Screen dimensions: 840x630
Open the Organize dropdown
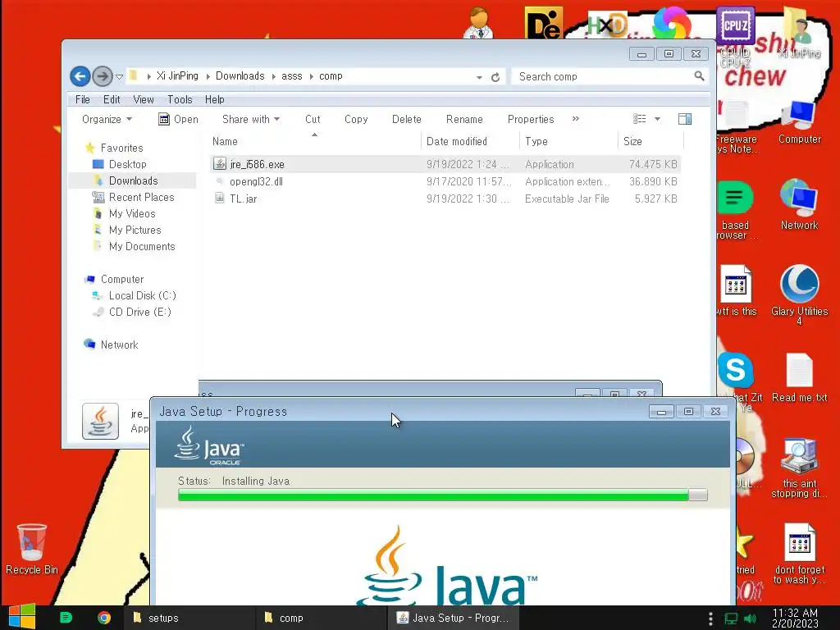(107, 119)
